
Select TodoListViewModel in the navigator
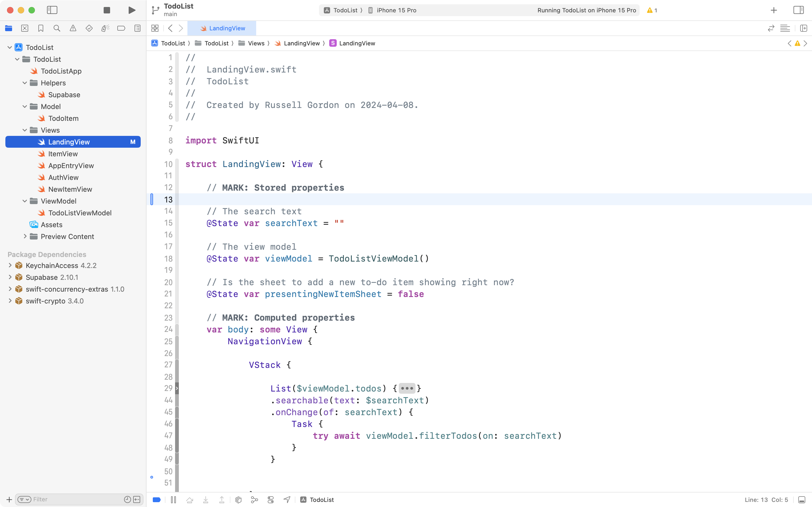[x=80, y=213]
